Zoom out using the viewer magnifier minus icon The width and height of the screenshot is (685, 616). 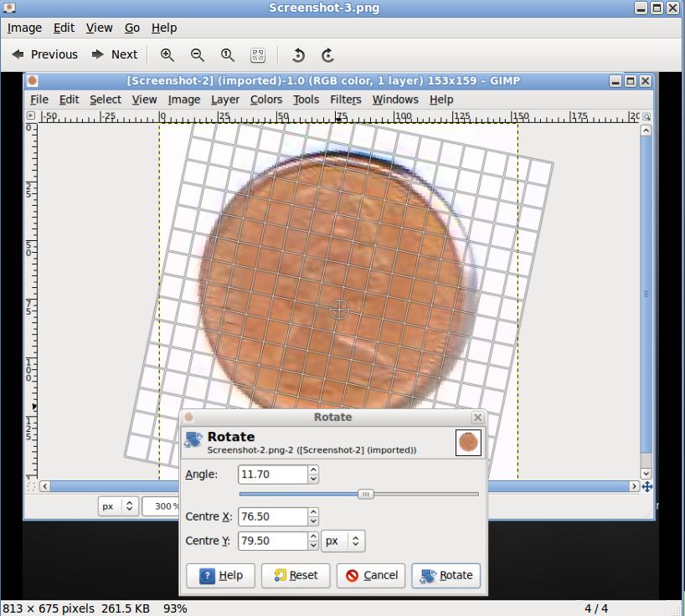(x=198, y=55)
